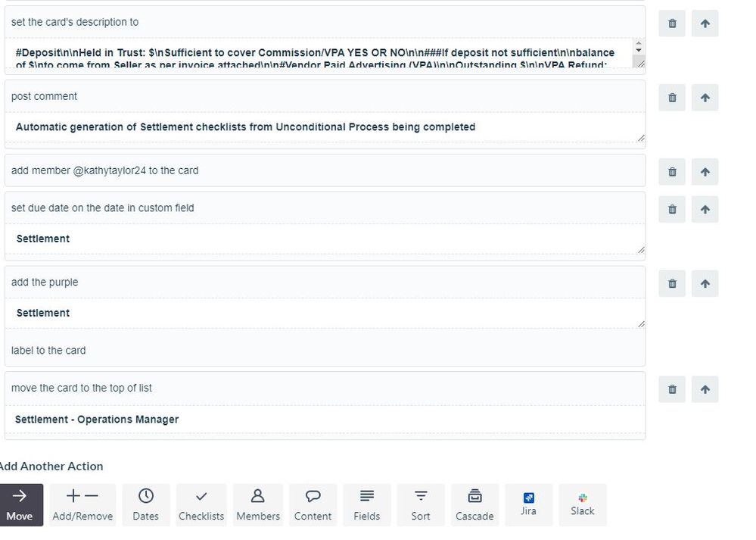Open the Add/Remove action tab
Screen dimensions: 756x540
(x=82, y=504)
